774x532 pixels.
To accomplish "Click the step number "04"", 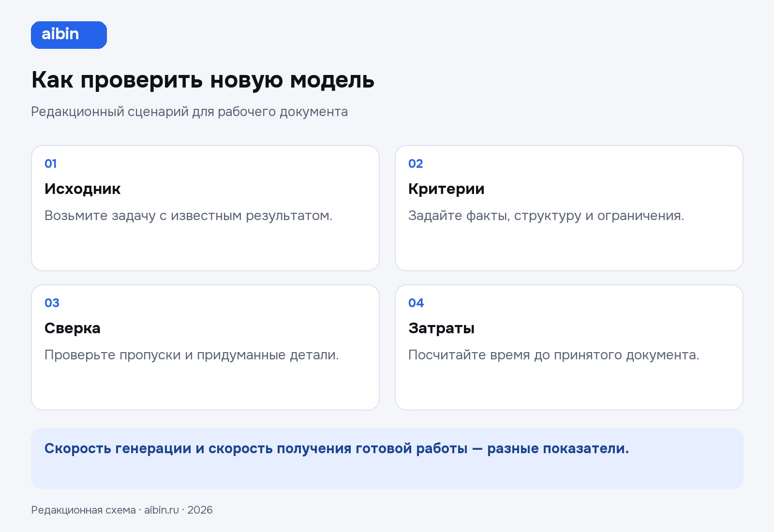I will (x=416, y=303).
